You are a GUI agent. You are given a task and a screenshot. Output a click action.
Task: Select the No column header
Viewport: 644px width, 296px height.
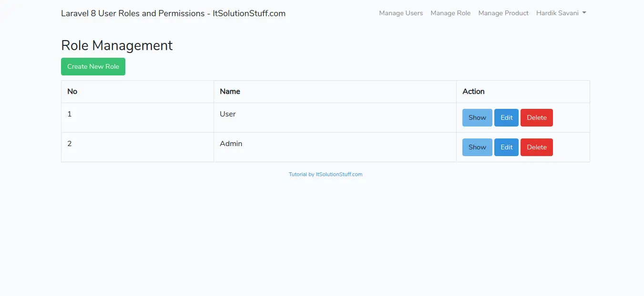point(72,91)
